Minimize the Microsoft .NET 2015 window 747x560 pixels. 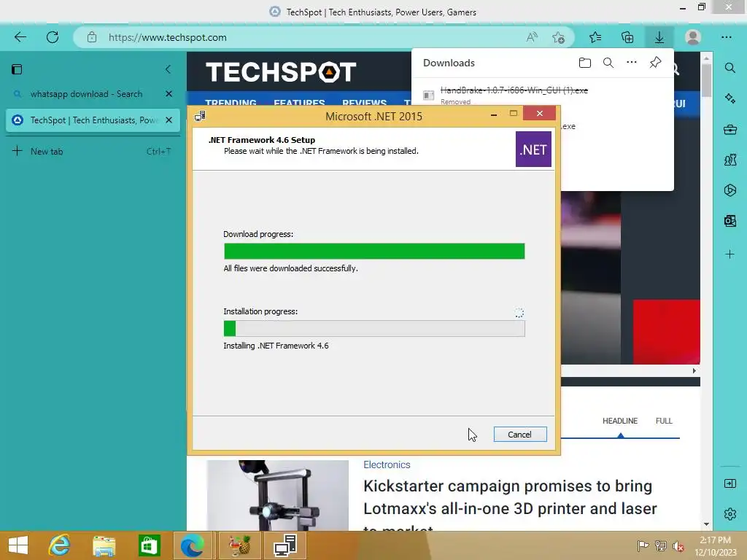point(494,114)
